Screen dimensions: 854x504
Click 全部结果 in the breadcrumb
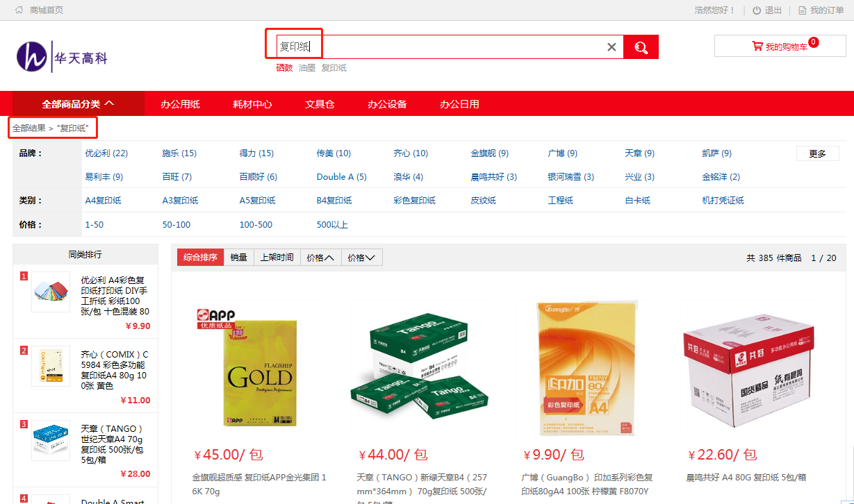tap(29, 128)
